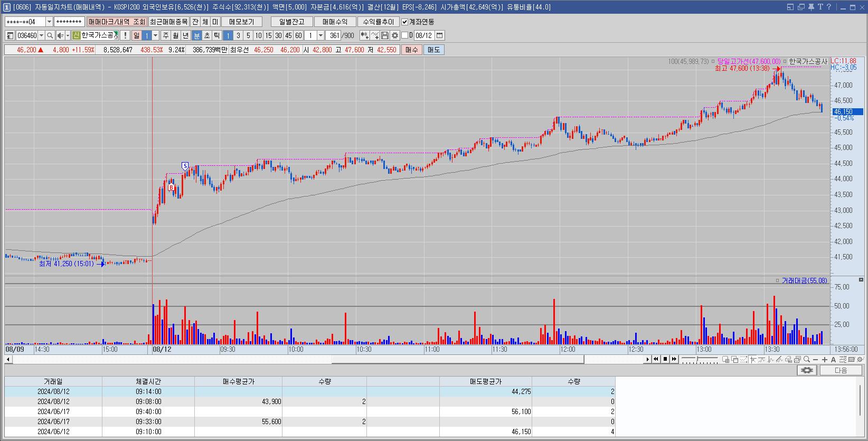
Task: Click the candle count field showing 361
Action: (x=333, y=35)
